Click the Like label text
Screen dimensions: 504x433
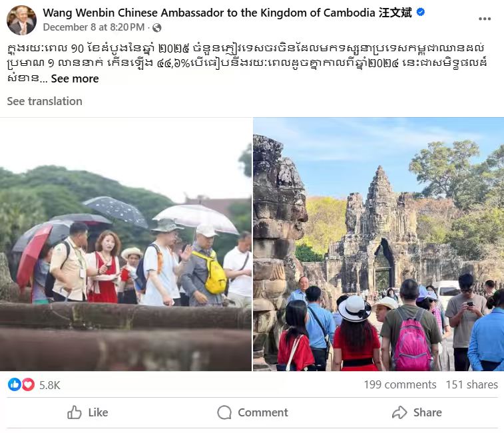pos(98,412)
